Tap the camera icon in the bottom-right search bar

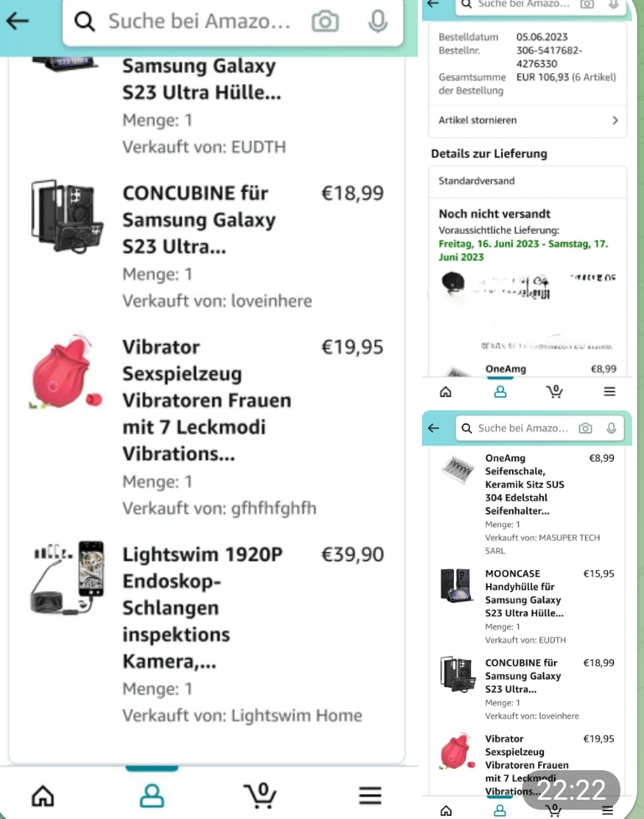(x=586, y=428)
